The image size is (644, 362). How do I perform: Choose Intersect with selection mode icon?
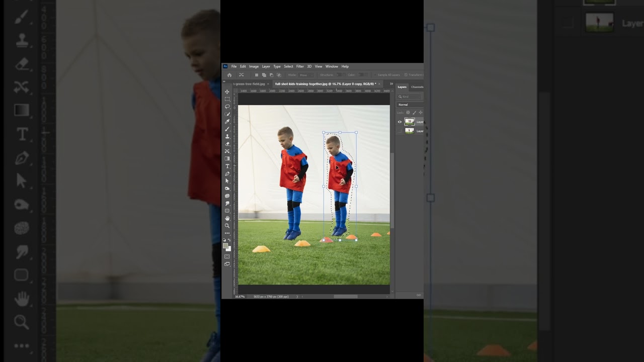[x=279, y=75]
